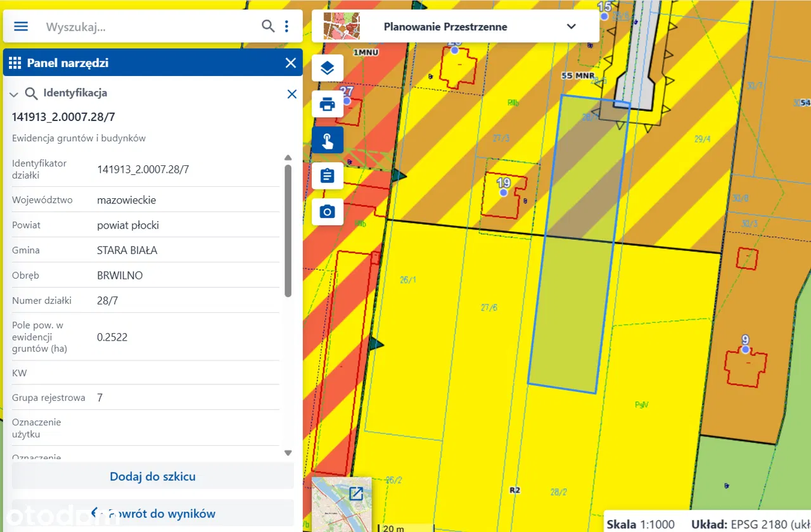Click the search magnifier icon
Image resolution: width=811 pixels, height=532 pixels.
pos(268,26)
